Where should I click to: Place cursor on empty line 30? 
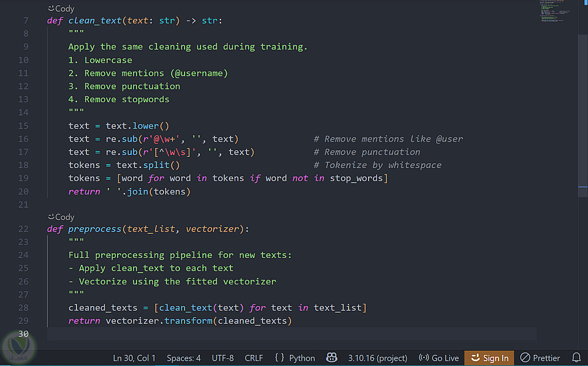coord(235,334)
